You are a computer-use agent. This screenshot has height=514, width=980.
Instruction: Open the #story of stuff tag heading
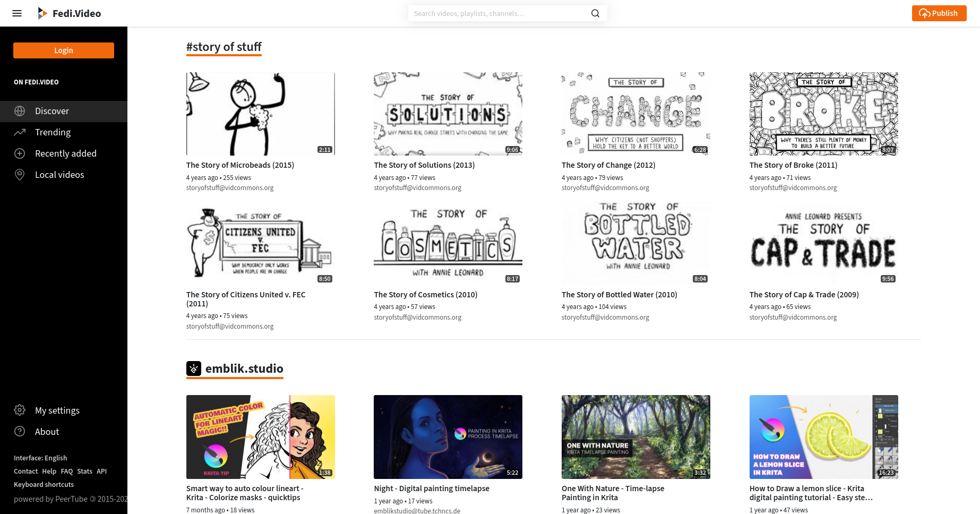coord(223,47)
